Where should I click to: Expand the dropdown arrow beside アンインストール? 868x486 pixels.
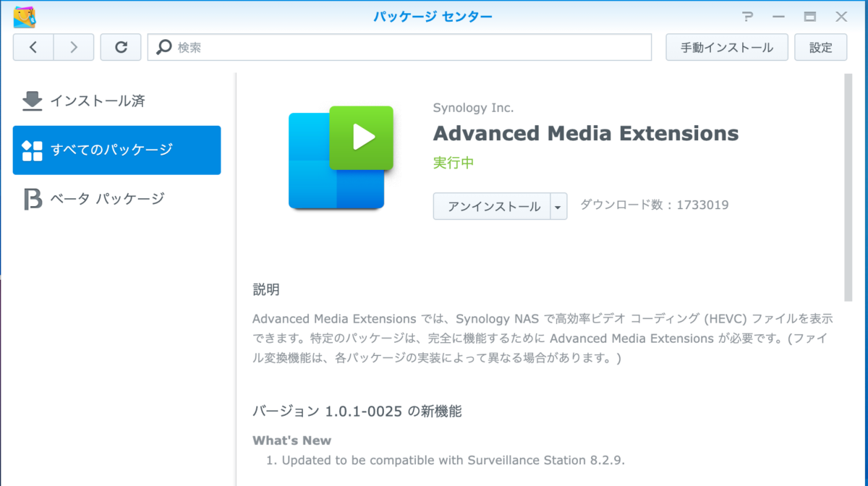coord(558,206)
